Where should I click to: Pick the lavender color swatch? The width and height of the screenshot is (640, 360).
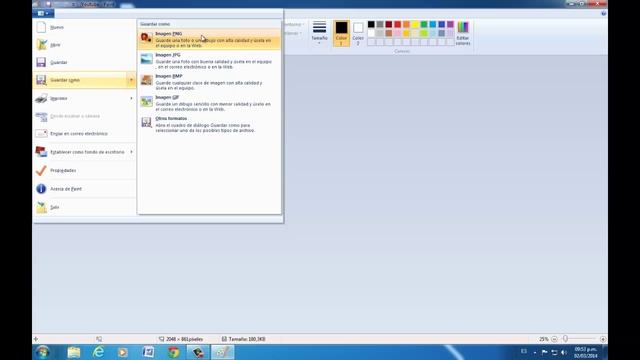pos(450,33)
